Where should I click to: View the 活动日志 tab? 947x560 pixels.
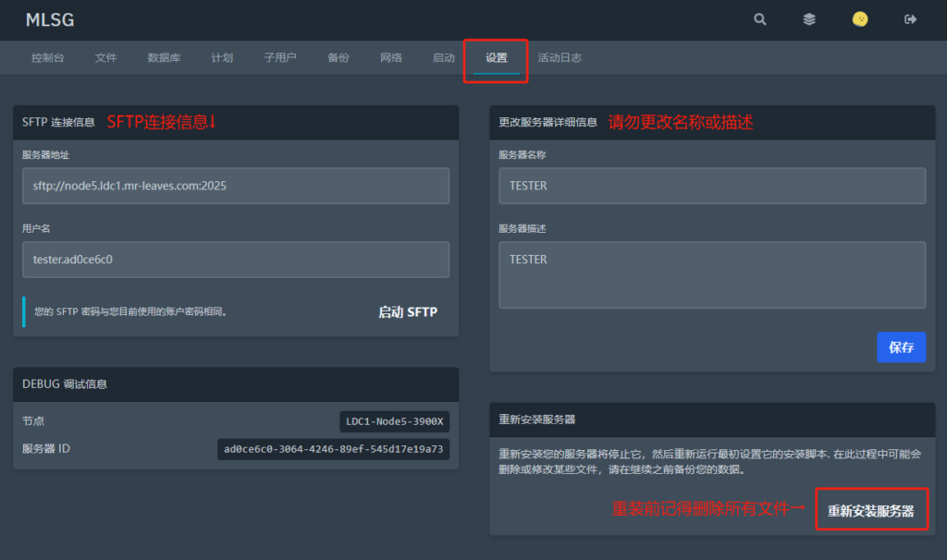tap(560, 56)
